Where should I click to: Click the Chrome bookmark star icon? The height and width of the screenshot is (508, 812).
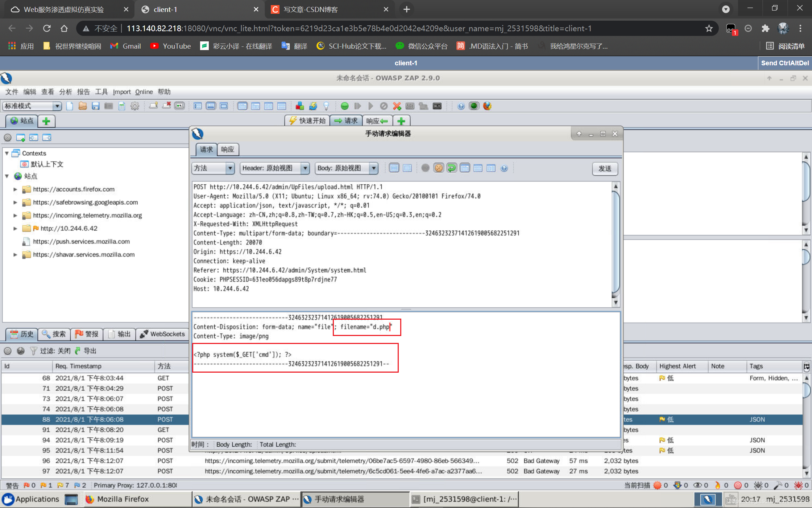click(x=709, y=28)
